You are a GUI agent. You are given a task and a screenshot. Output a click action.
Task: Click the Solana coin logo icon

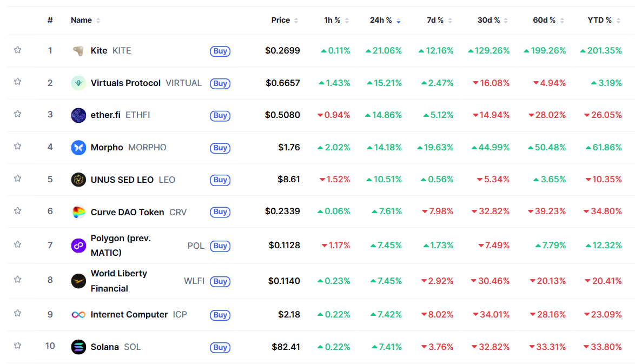click(78, 347)
